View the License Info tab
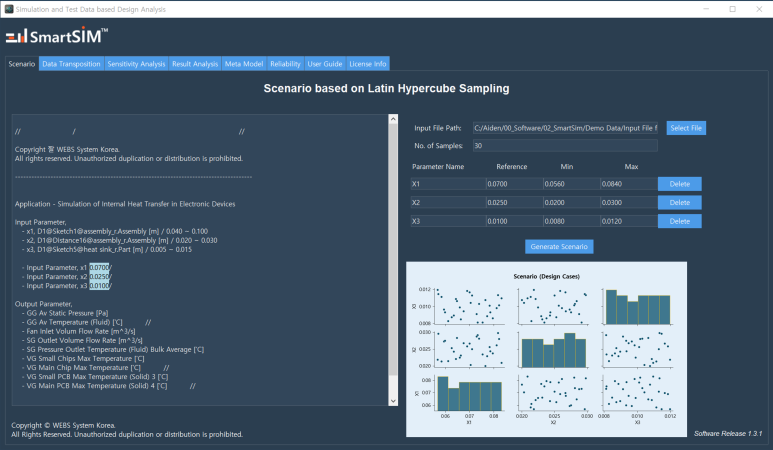 pyautogui.click(x=368, y=64)
